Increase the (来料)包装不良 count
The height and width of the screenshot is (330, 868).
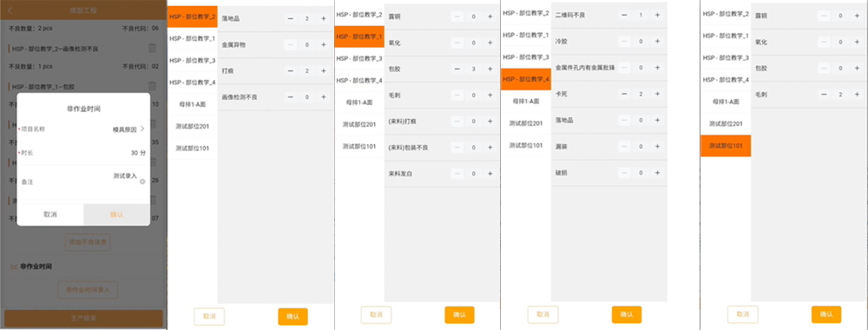490,148
